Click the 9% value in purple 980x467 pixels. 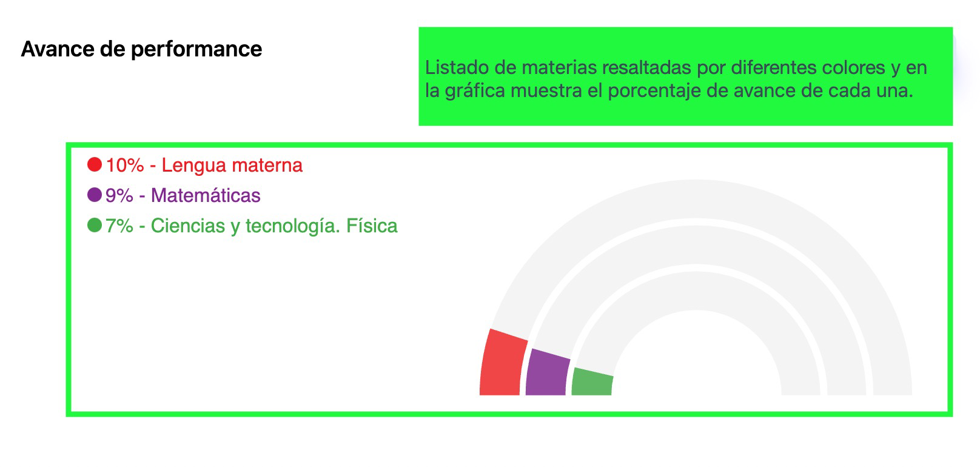(119, 195)
